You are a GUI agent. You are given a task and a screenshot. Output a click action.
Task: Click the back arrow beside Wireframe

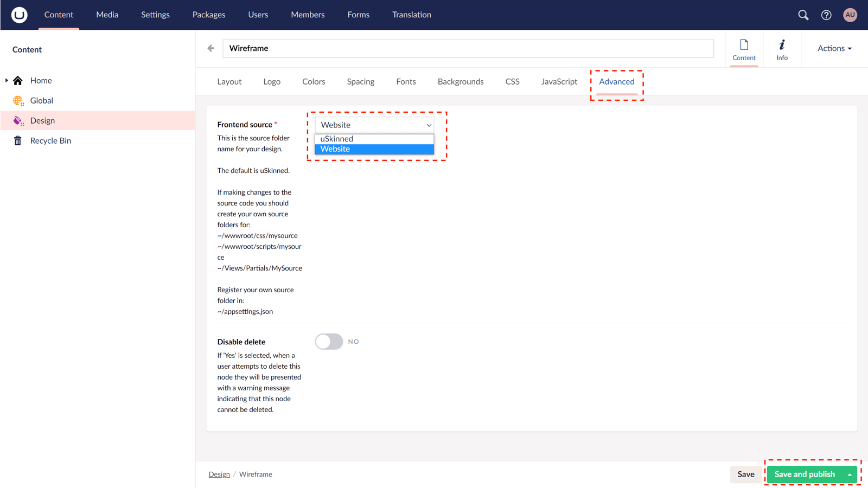[210, 48]
